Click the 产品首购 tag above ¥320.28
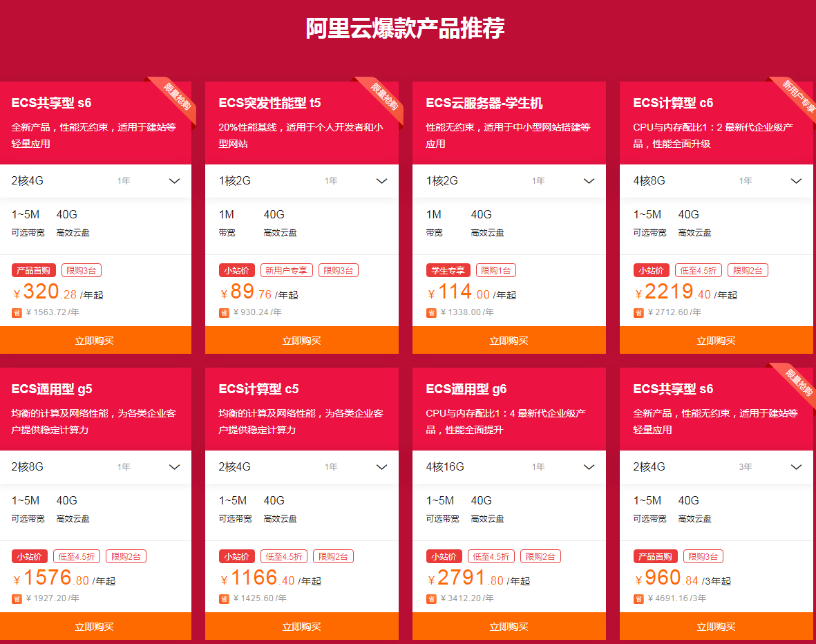Image resolution: width=816 pixels, height=644 pixels. pyautogui.click(x=34, y=271)
